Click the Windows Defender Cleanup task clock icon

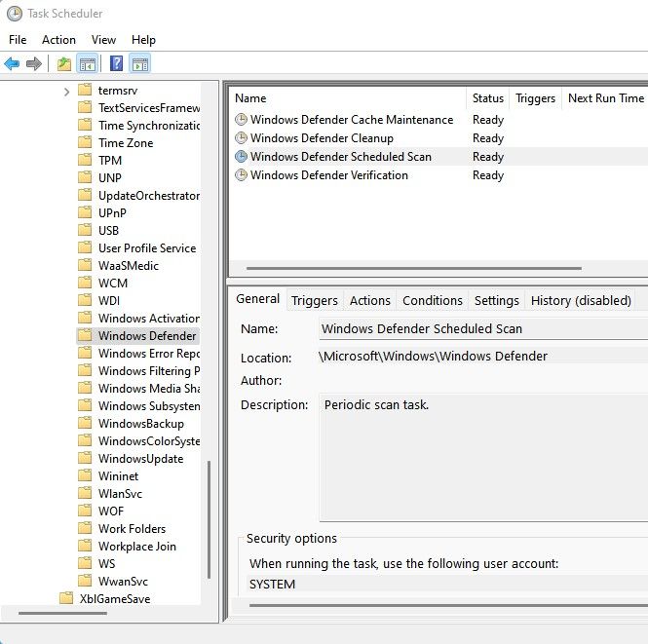point(241,138)
